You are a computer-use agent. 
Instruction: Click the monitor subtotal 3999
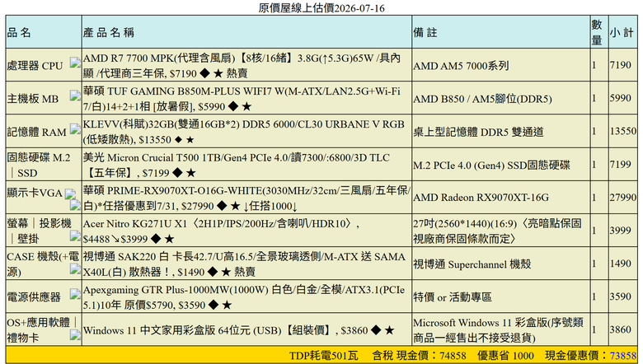tap(620, 231)
